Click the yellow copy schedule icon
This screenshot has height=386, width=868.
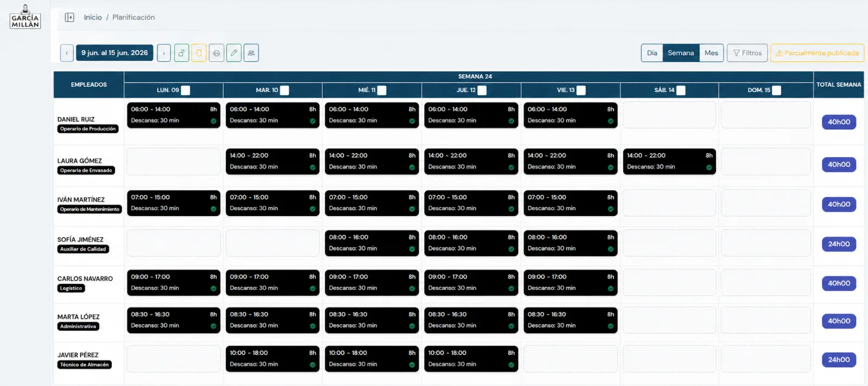pos(199,53)
